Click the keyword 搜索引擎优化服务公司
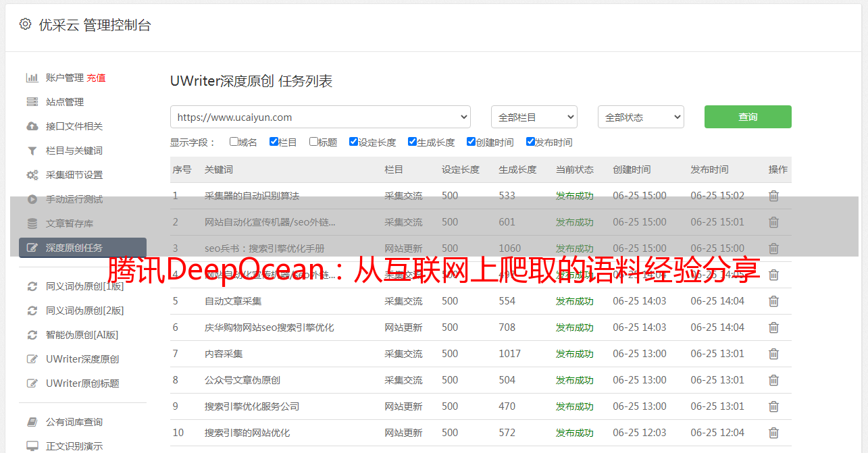 pyautogui.click(x=252, y=406)
